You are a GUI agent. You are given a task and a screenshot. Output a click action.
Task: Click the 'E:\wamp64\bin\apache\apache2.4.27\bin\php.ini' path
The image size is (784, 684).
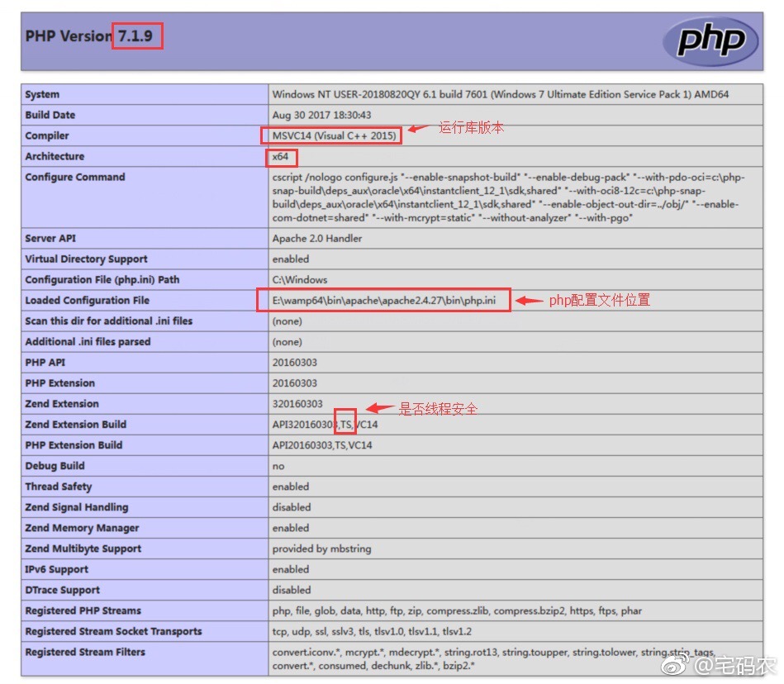(x=384, y=301)
